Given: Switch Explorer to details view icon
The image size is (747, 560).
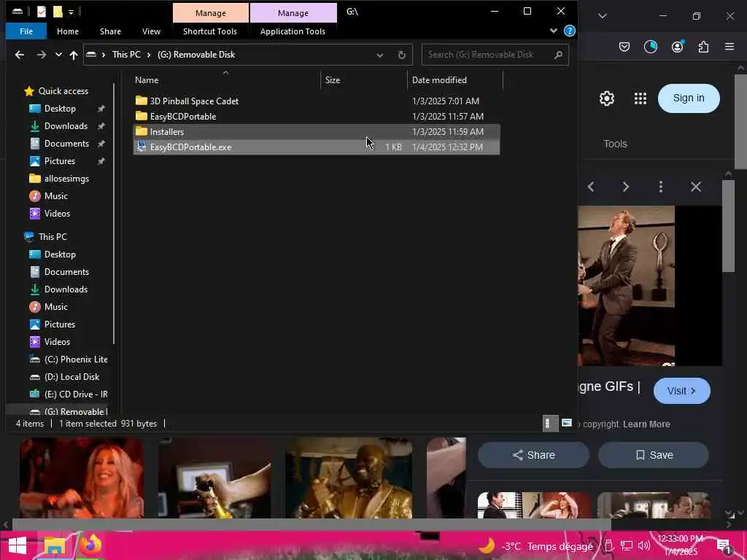Looking at the screenshot, I should (x=550, y=424).
